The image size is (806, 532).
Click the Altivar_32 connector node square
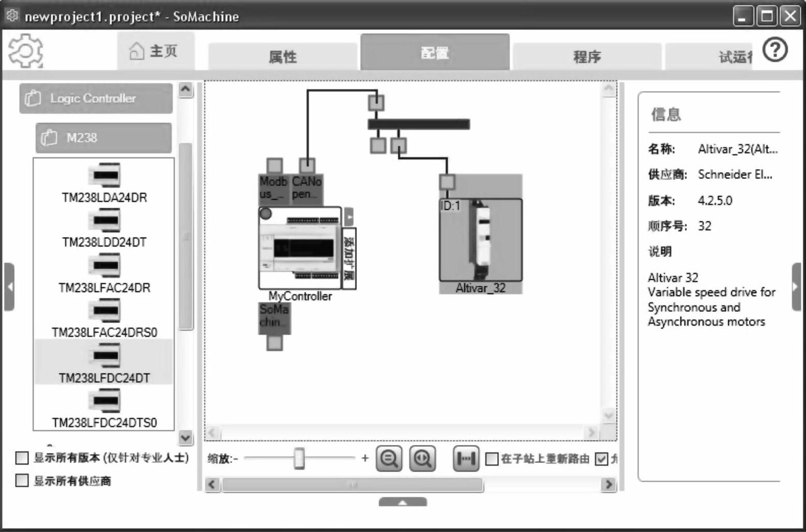(x=447, y=182)
